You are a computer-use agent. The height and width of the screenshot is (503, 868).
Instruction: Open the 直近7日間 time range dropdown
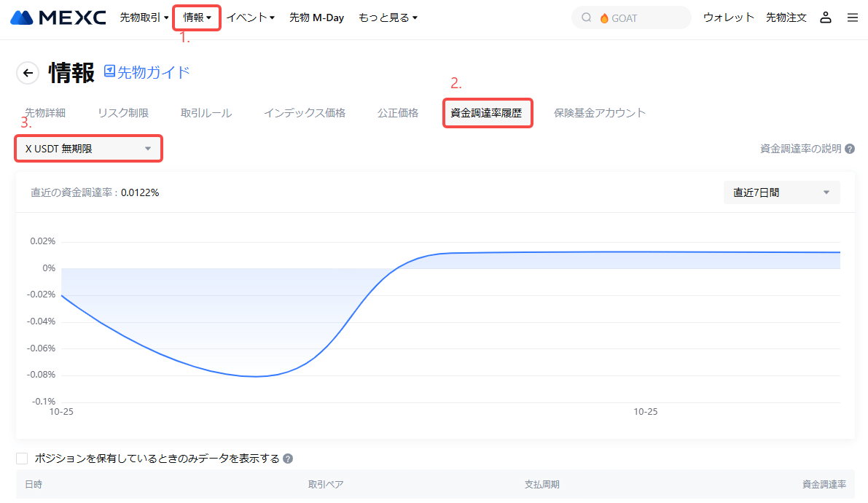(x=781, y=192)
